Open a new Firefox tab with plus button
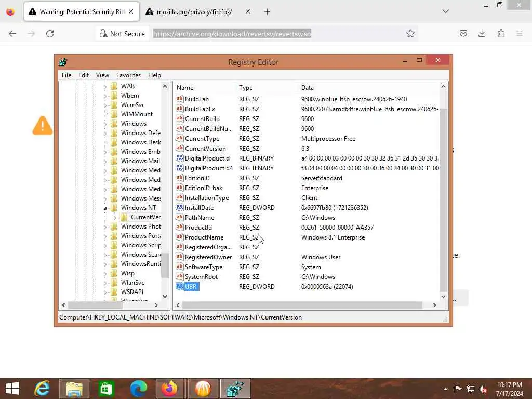This screenshot has height=399, width=532. point(267,12)
